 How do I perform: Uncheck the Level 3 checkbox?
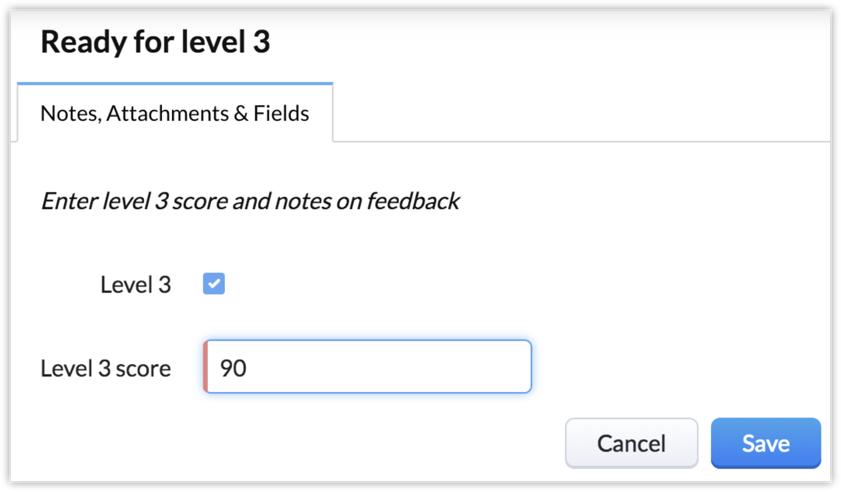pos(214,285)
